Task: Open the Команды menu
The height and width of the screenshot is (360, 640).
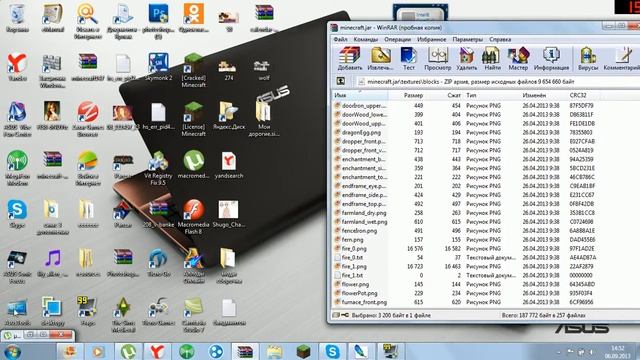Action: point(366,40)
